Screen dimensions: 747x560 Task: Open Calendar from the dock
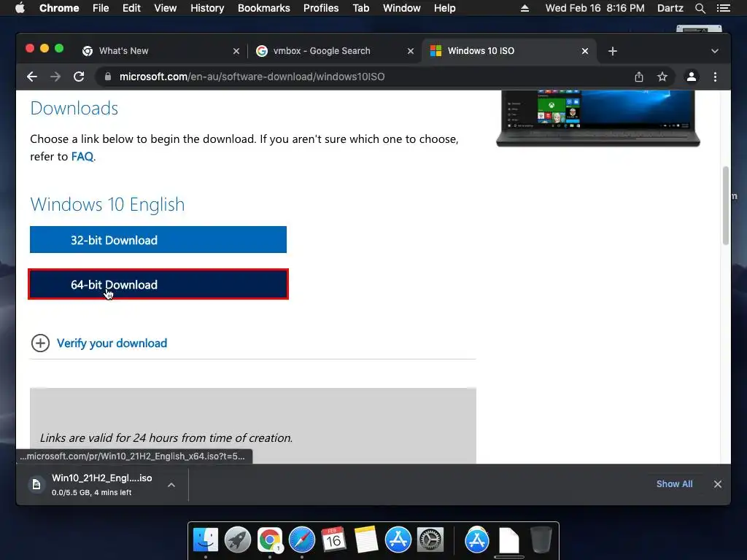pos(333,540)
